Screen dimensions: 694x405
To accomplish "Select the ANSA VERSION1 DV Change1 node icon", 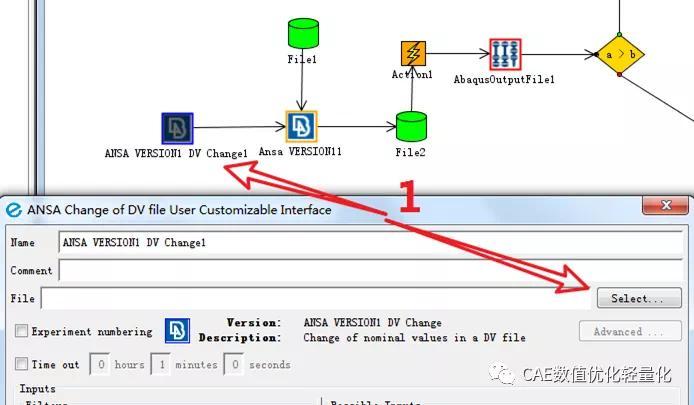I will (177, 128).
